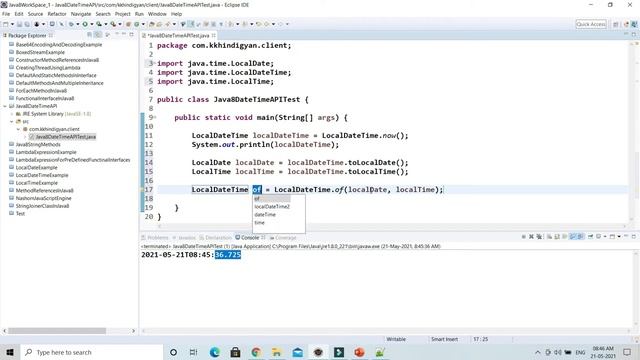Switch to the Problems tab
This screenshot has width=640, height=360.
(155, 238)
